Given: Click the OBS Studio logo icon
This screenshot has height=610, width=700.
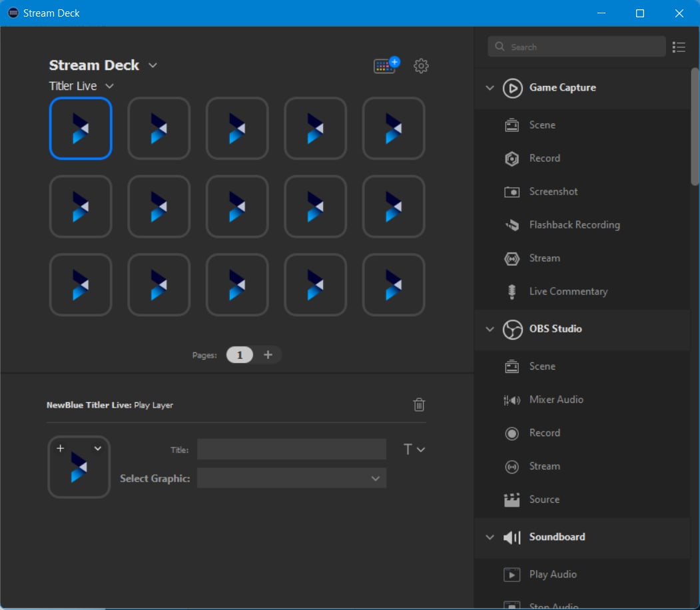Looking at the screenshot, I should [x=512, y=330].
